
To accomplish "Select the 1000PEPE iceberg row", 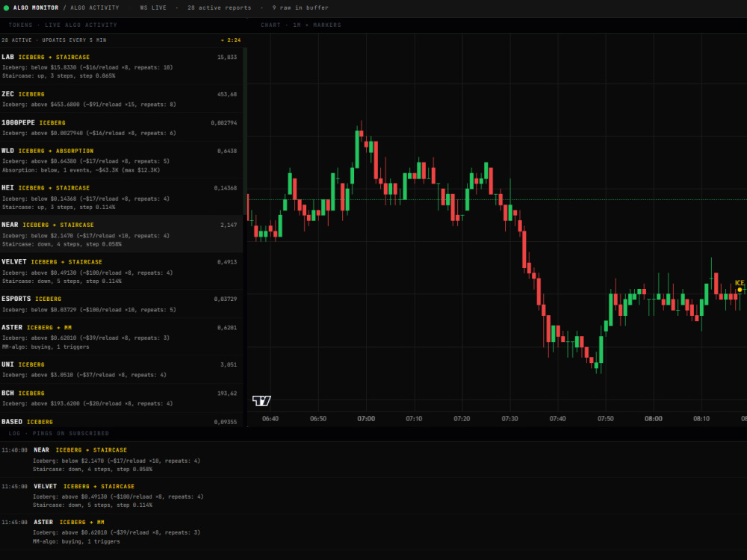I will click(122, 128).
